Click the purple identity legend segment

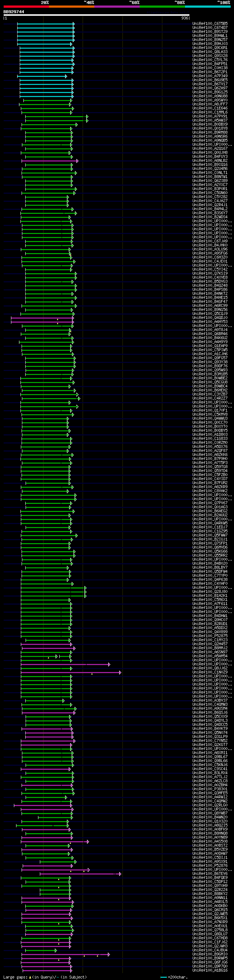(117, 7)
